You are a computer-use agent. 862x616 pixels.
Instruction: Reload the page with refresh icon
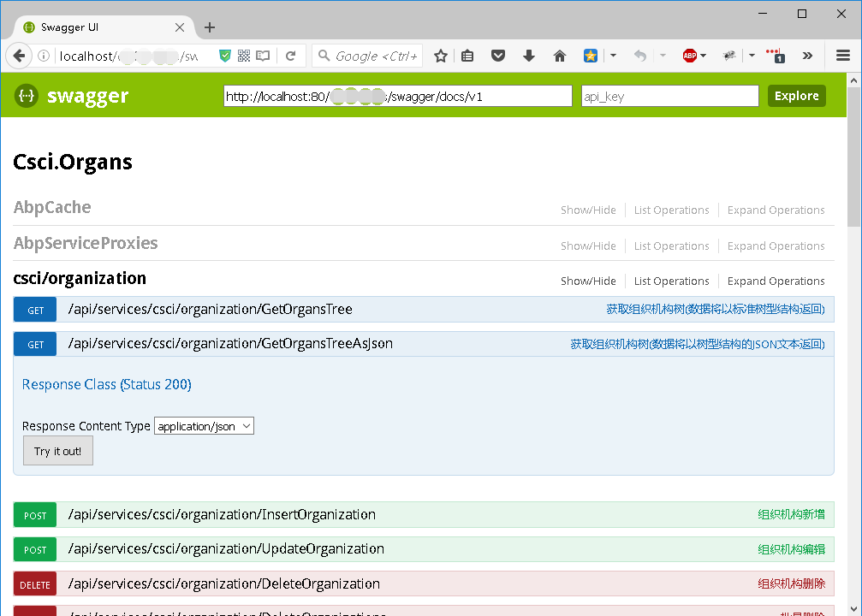coord(291,56)
